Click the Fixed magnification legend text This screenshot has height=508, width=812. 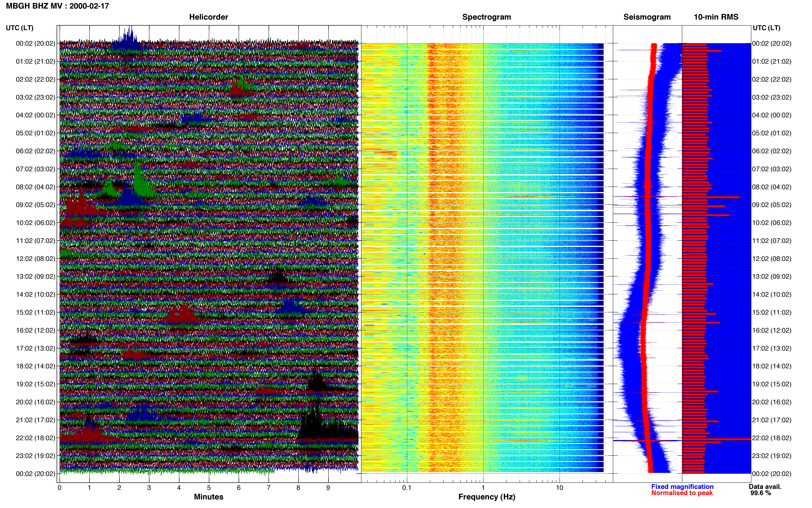click(682, 486)
